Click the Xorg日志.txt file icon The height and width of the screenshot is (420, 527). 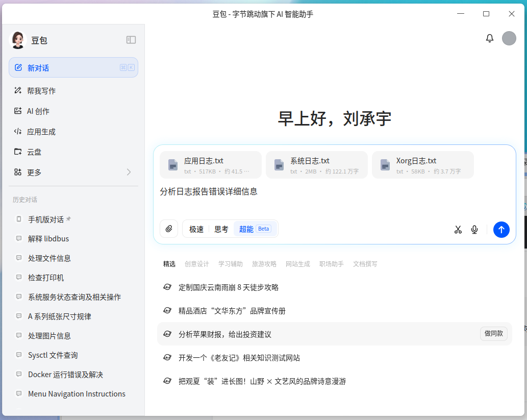(x=385, y=165)
